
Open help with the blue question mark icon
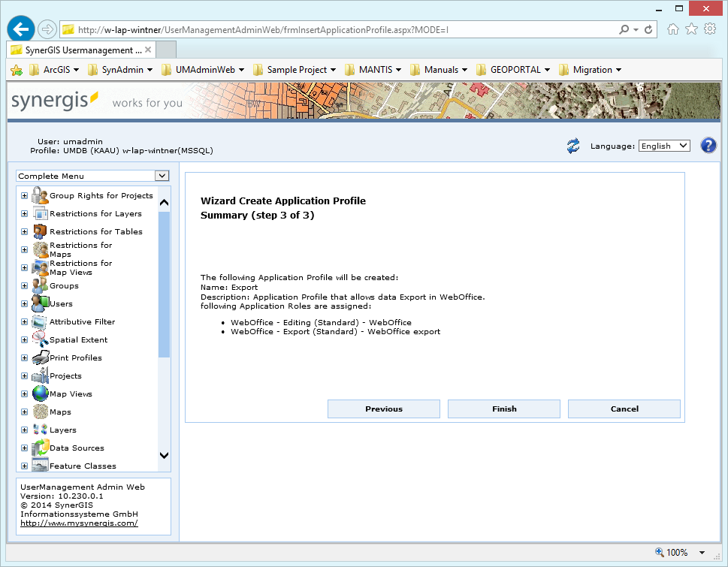pyautogui.click(x=707, y=145)
